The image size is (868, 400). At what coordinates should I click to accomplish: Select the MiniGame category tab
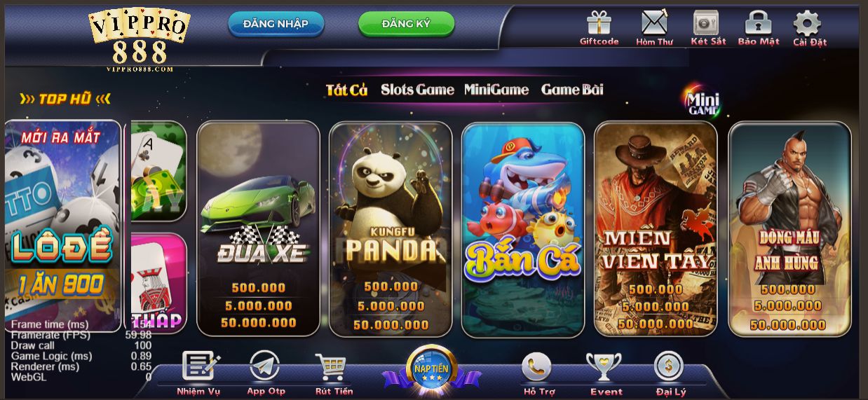496,90
